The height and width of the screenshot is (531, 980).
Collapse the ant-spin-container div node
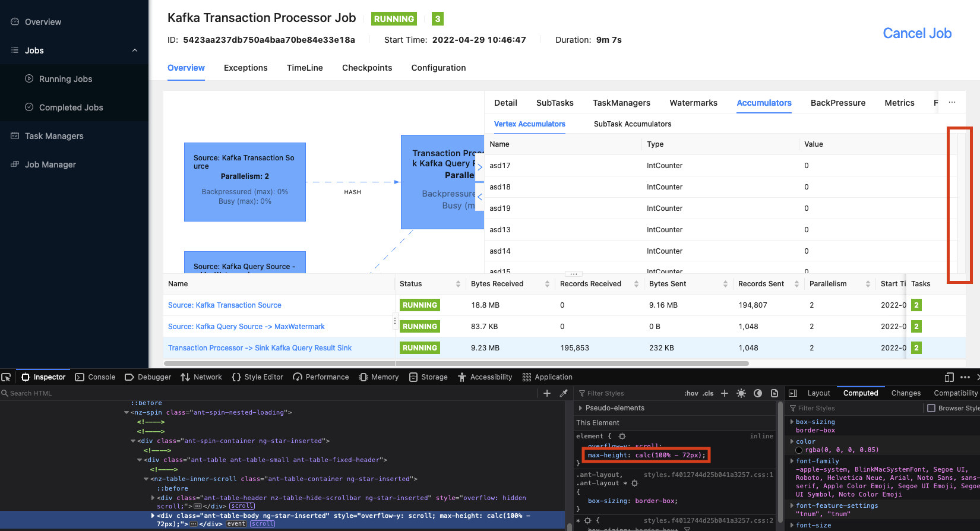coord(133,441)
